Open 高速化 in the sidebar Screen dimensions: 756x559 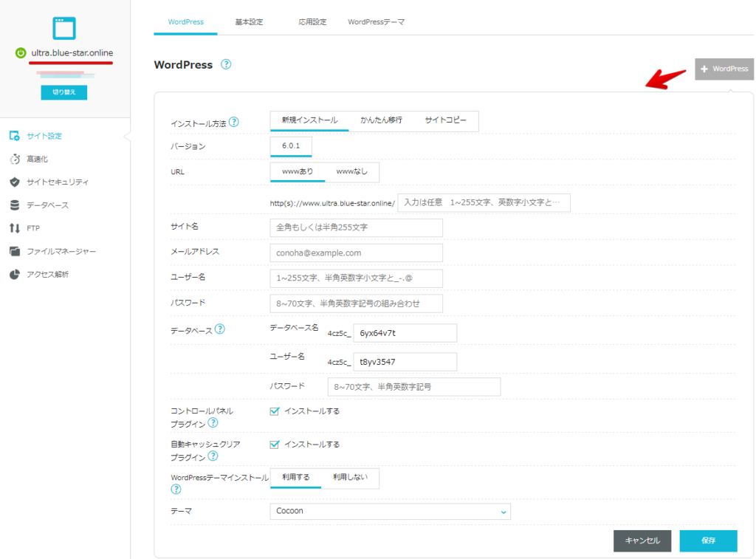click(x=37, y=160)
